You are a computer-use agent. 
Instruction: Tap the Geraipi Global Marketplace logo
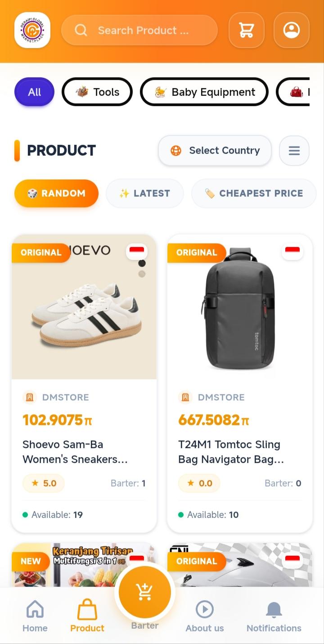click(x=32, y=30)
